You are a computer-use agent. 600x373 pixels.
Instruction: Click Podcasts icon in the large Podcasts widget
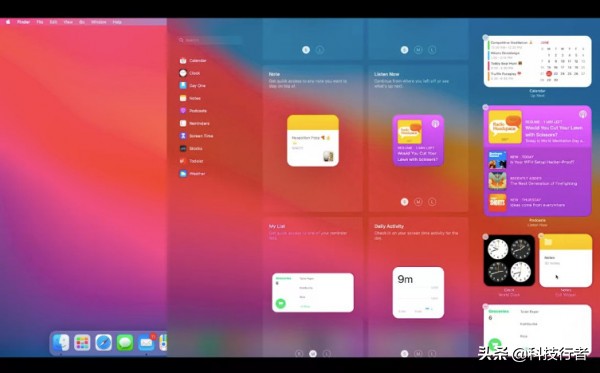coord(582,114)
